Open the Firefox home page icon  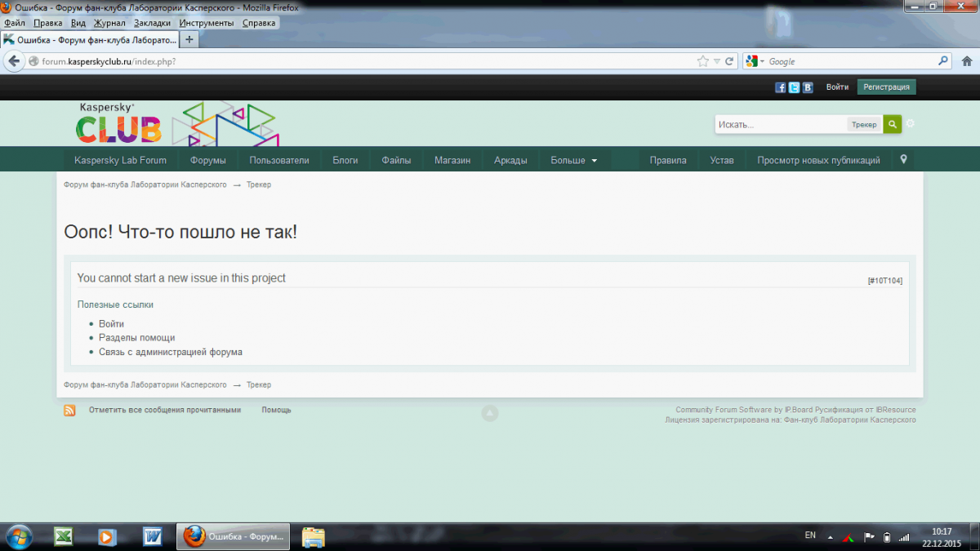pyautogui.click(x=967, y=61)
